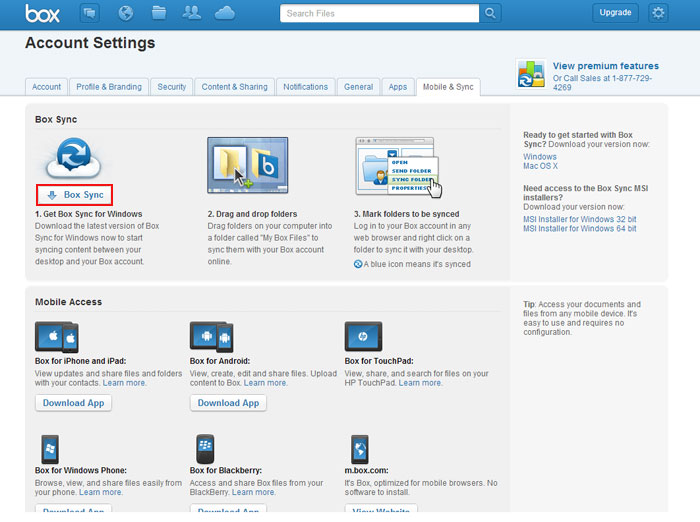The image size is (700, 522).
Task: Select the General tab
Action: (x=358, y=87)
